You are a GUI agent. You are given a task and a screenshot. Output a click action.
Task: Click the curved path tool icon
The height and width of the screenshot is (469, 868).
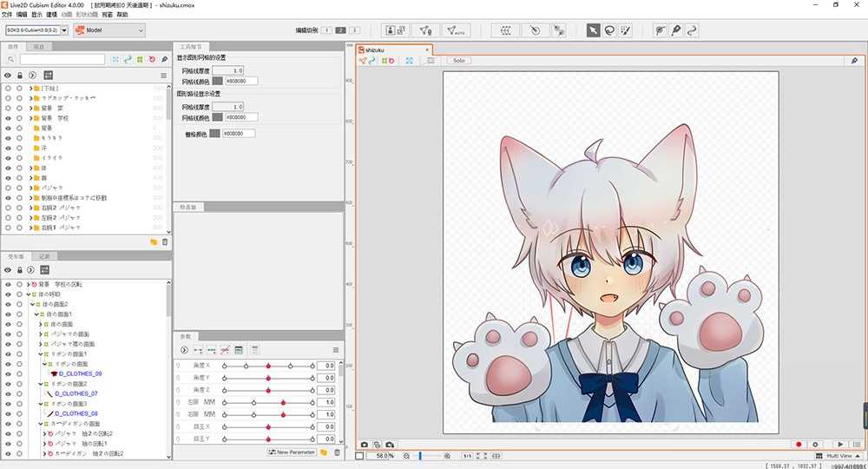692,30
